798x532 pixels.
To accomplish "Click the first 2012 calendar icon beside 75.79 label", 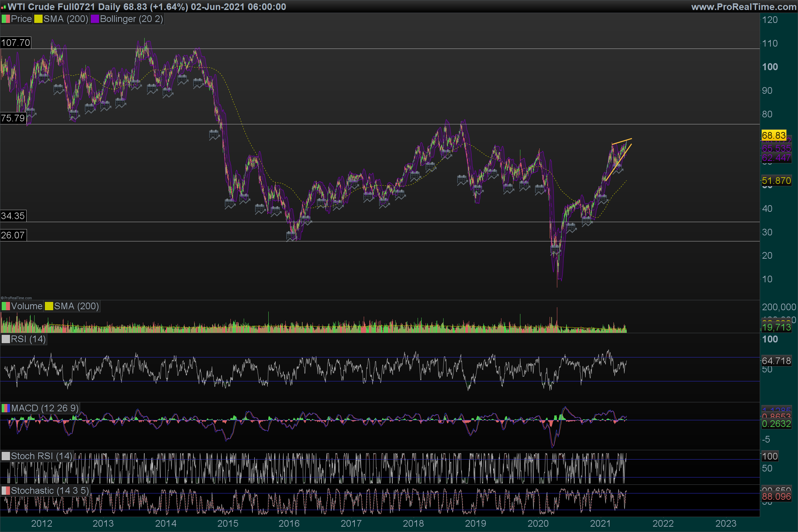I will coord(31,112).
